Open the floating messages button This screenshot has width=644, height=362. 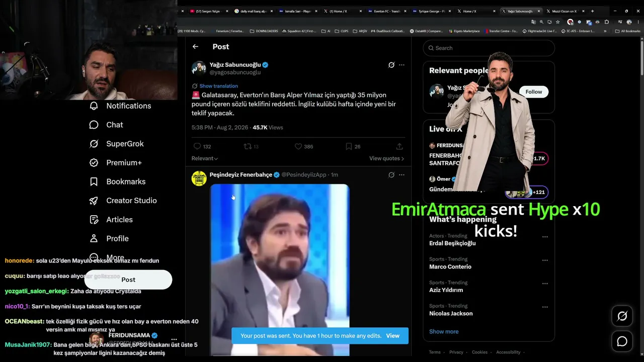pyautogui.click(x=622, y=342)
